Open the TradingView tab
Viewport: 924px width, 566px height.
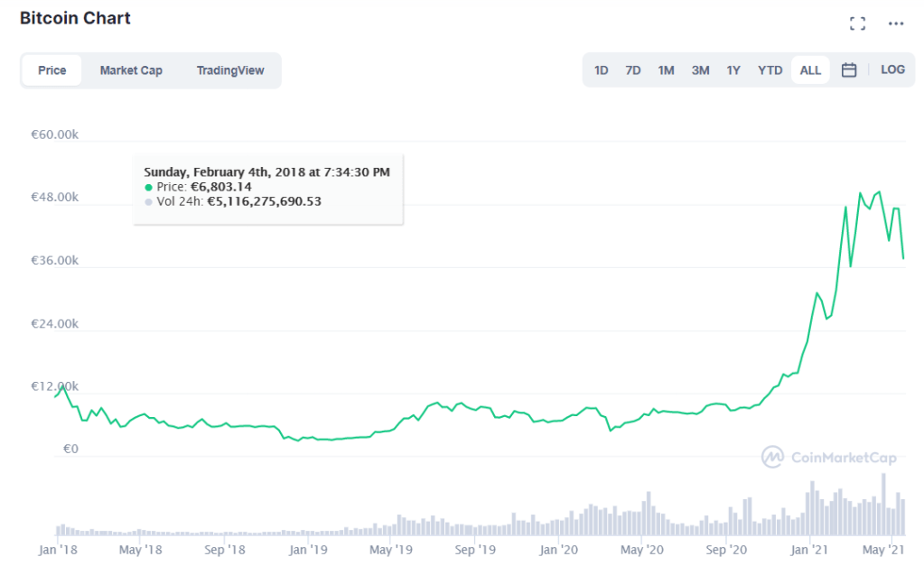230,70
